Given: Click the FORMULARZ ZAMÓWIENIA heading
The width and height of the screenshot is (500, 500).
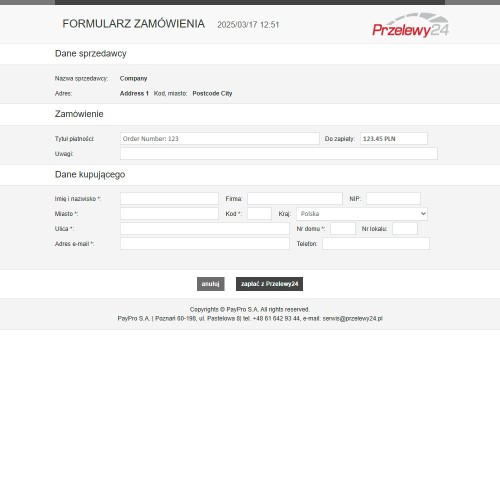Looking at the screenshot, I should (x=133, y=24).
